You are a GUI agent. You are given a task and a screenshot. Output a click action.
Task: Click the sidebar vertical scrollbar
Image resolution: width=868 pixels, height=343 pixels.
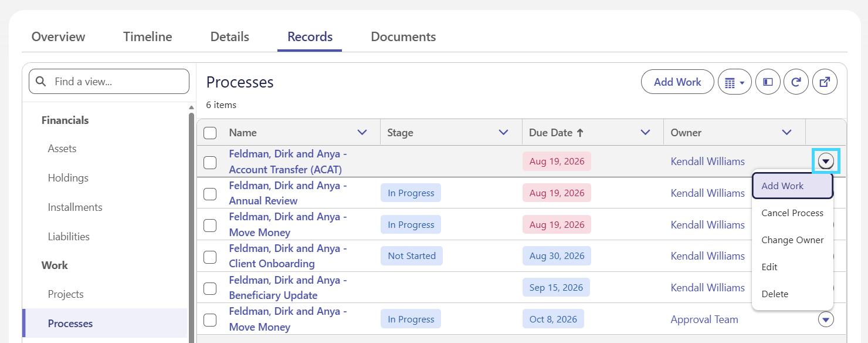pyautogui.click(x=191, y=229)
